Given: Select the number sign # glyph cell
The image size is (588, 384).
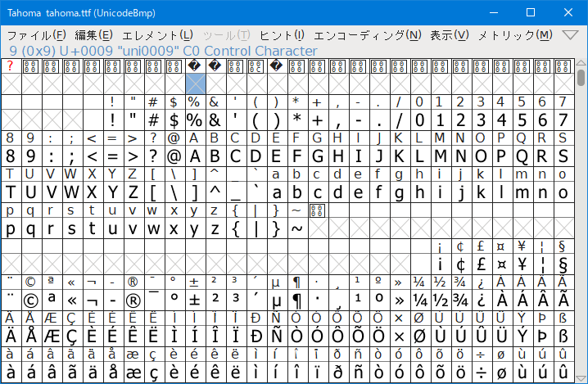Looking at the screenshot, I should pos(153,120).
